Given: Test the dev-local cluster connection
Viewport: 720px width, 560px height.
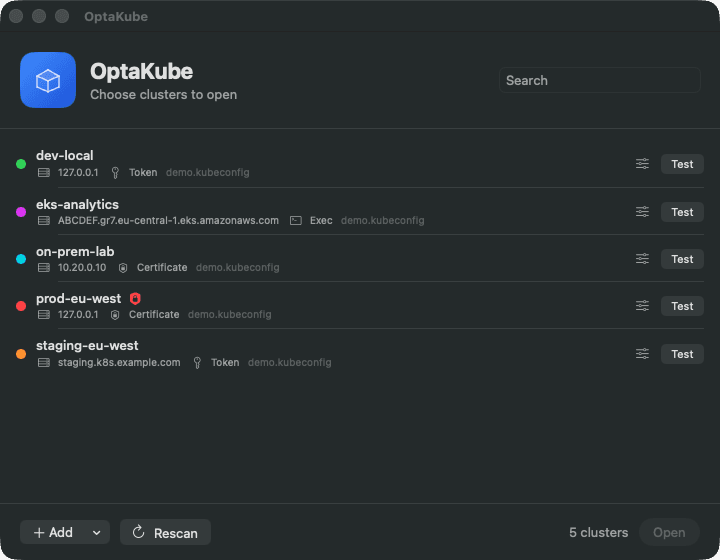Looking at the screenshot, I should click(x=682, y=164).
